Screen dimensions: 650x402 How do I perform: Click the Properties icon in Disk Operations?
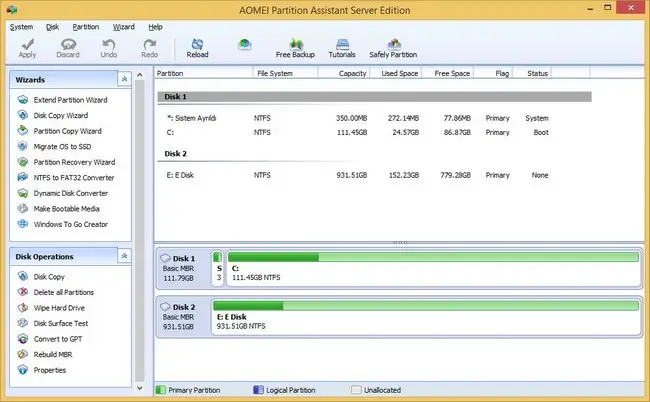click(x=23, y=370)
